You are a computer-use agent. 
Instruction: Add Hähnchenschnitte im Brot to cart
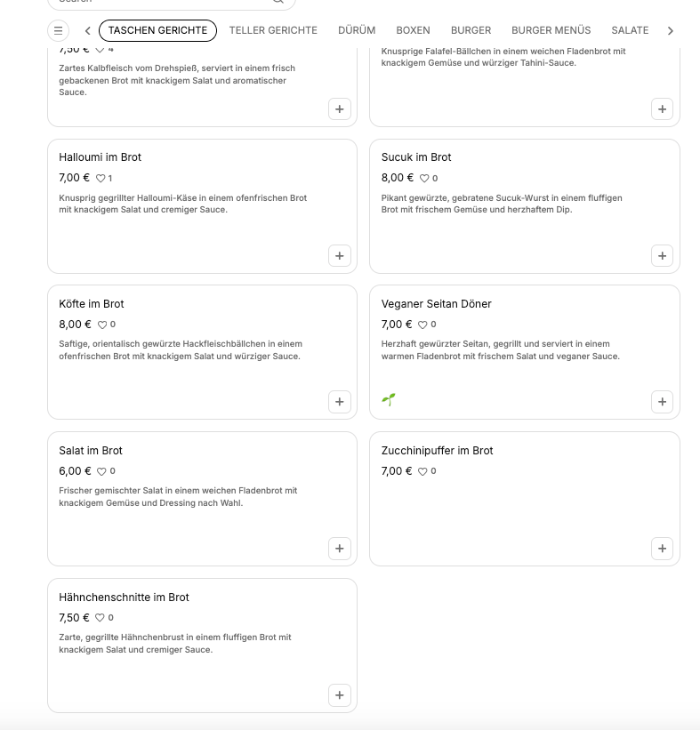(x=340, y=695)
